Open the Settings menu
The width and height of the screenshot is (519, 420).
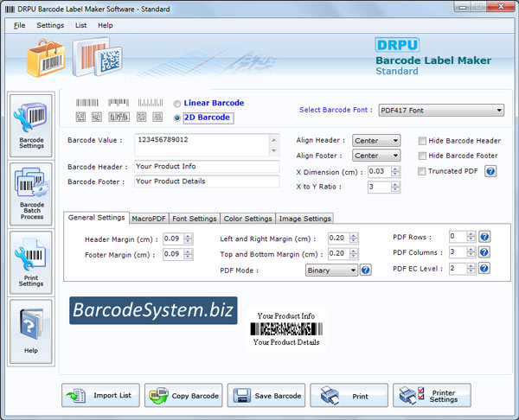[x=50, y=25]
